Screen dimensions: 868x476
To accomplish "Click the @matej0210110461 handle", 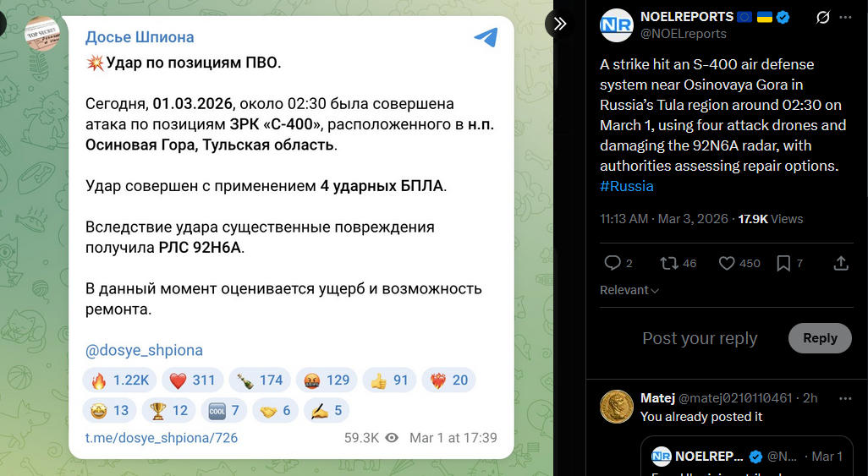I will (735, 398).
